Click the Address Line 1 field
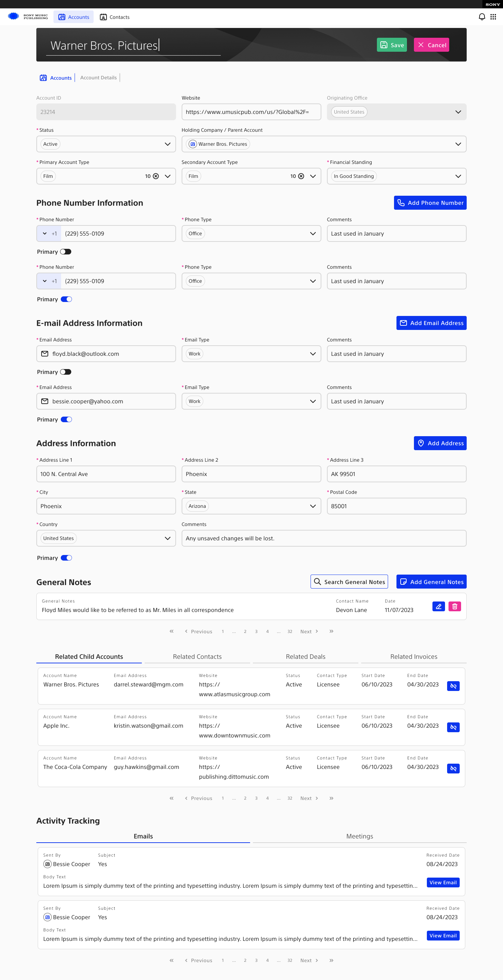Image resolution: width=503 pixels, height=980 pixels. point(106,474)
